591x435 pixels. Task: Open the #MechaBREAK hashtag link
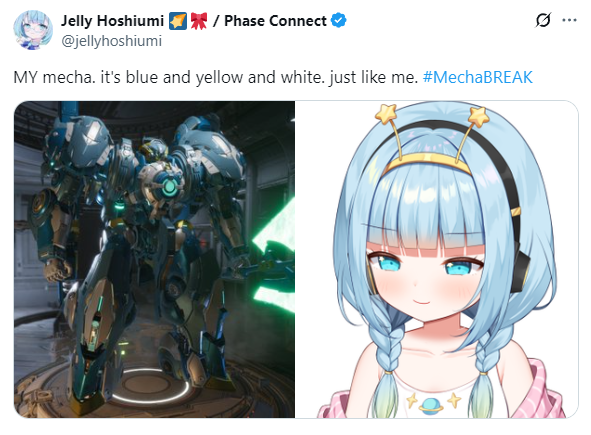478,77
